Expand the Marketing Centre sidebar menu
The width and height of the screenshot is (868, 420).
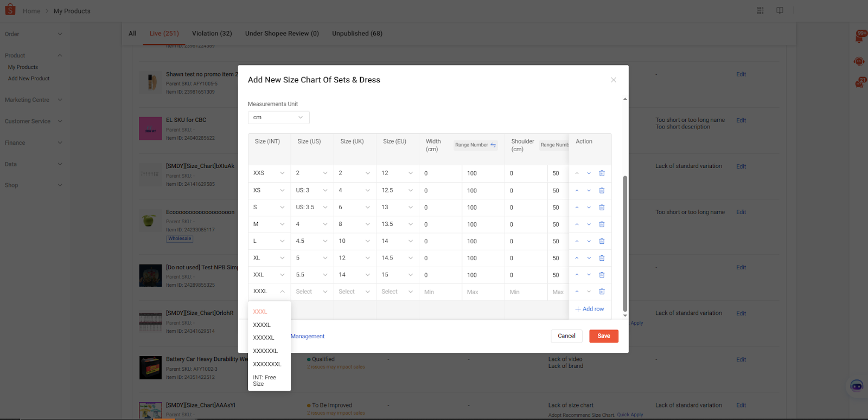click(x=34, y=100)
